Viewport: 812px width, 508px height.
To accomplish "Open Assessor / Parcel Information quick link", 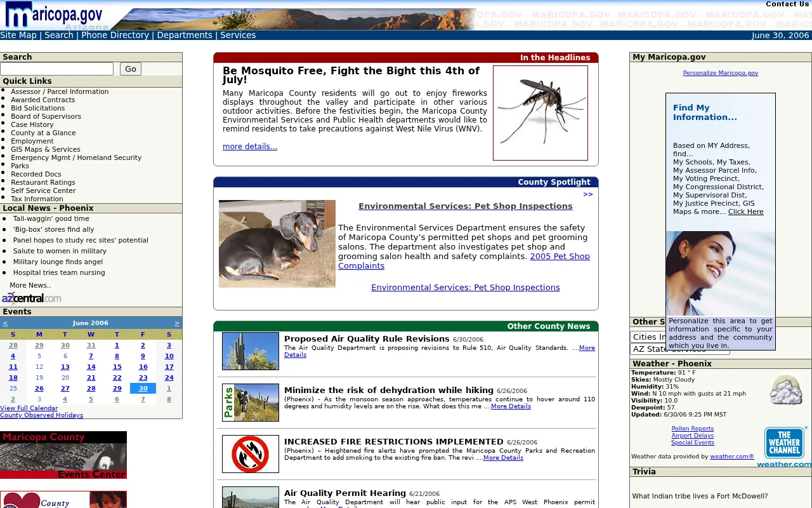I will (60, 91).
